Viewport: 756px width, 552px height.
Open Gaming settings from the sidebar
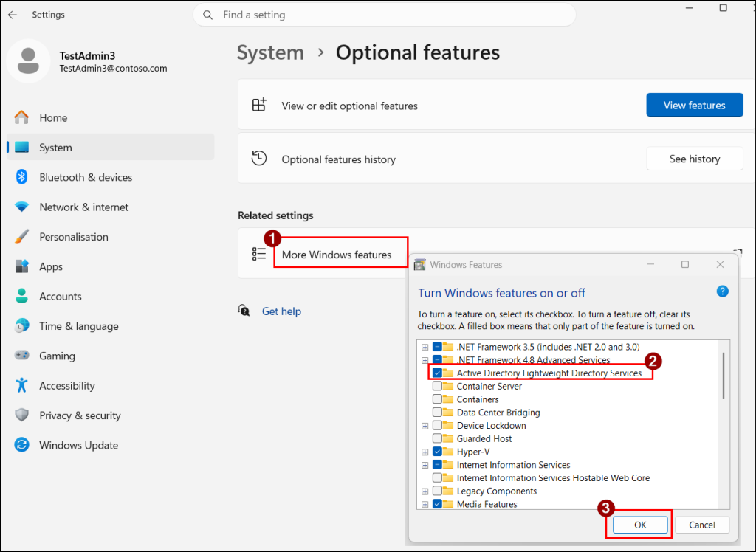[x=56, y=356]
